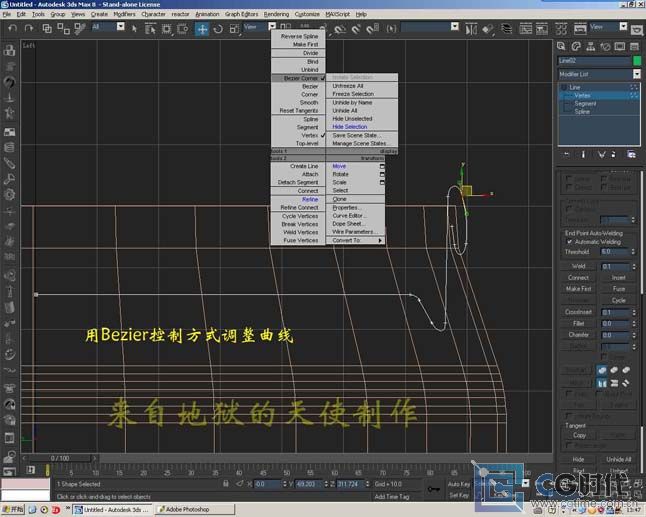Click the Connect button in rollout
646x517 pixels.
pyautogui.click(x=578, y=278)
